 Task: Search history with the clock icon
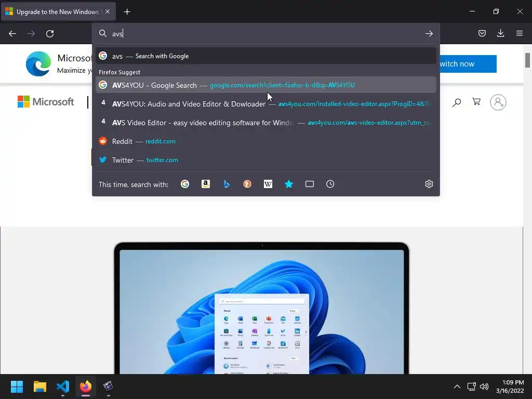pyautogui.click(x=330, y=184)
